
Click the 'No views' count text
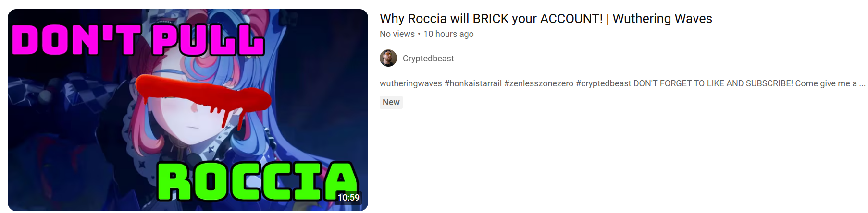pos(397,34)
